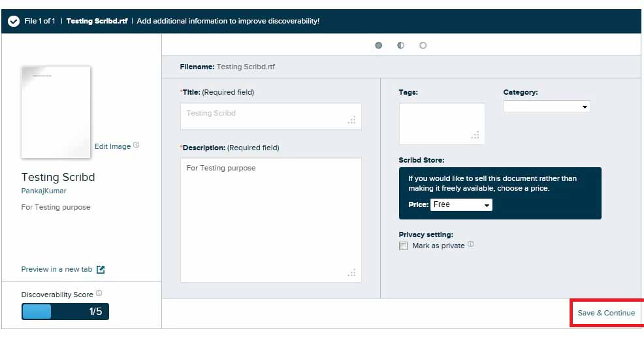The height and width of the screenshot is (337, 644).
Task: Select the empty third step indicator dot
Action: [x=423, y=46]
